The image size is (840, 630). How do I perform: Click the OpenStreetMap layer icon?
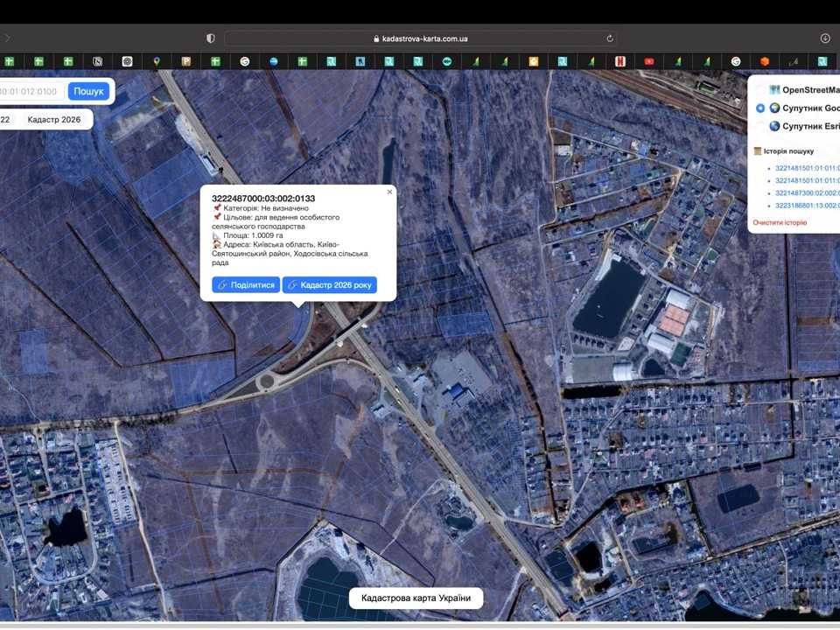774,89
